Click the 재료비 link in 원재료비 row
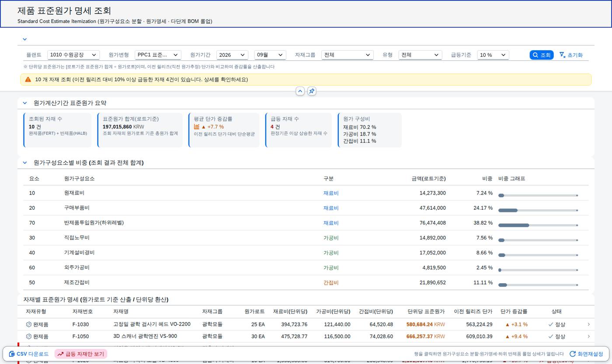The image size is (612, 364). [331, 193]
